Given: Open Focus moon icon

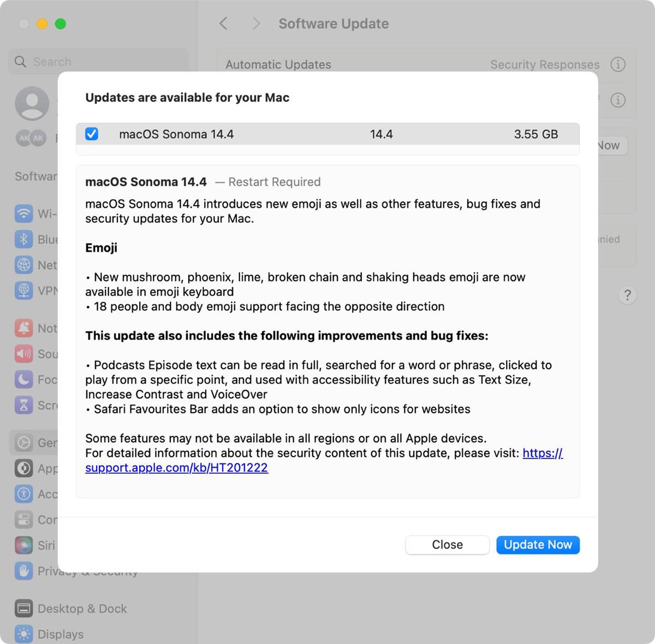Looking at the screenshot, I should click(x=24, y=379).
